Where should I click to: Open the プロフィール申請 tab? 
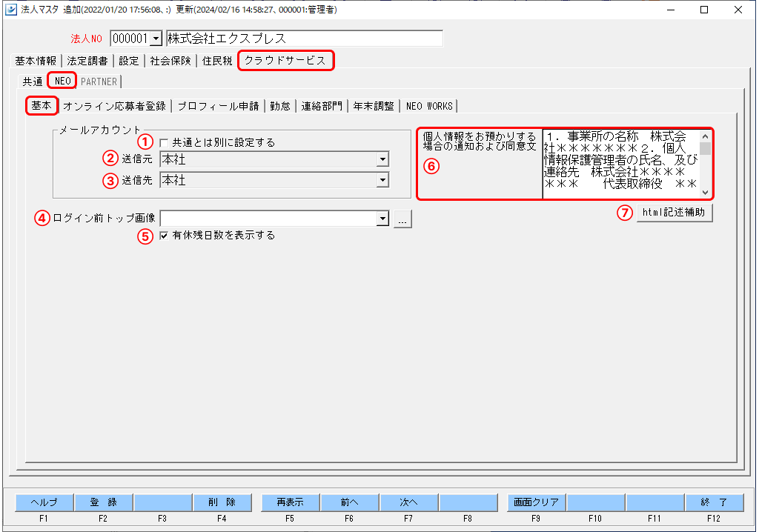pyautogui.click(x=219, y=107)
